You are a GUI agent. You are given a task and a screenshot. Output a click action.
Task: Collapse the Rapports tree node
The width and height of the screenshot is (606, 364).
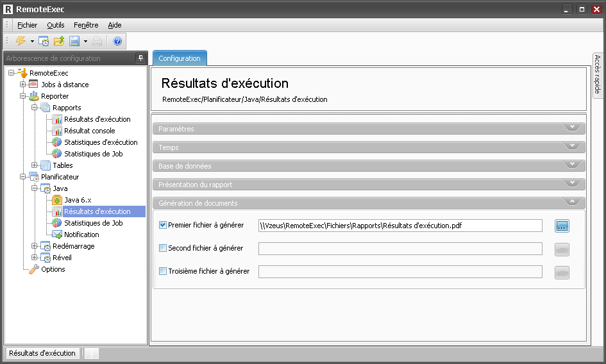[35, 108]
